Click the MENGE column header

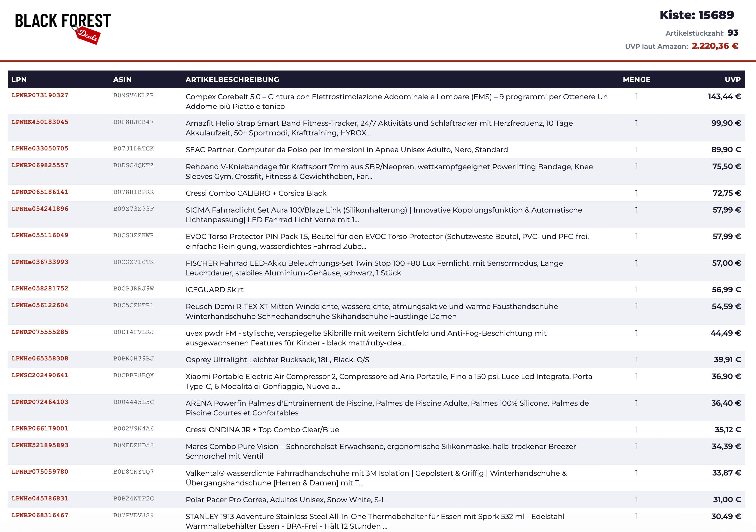tap(637, 80)
